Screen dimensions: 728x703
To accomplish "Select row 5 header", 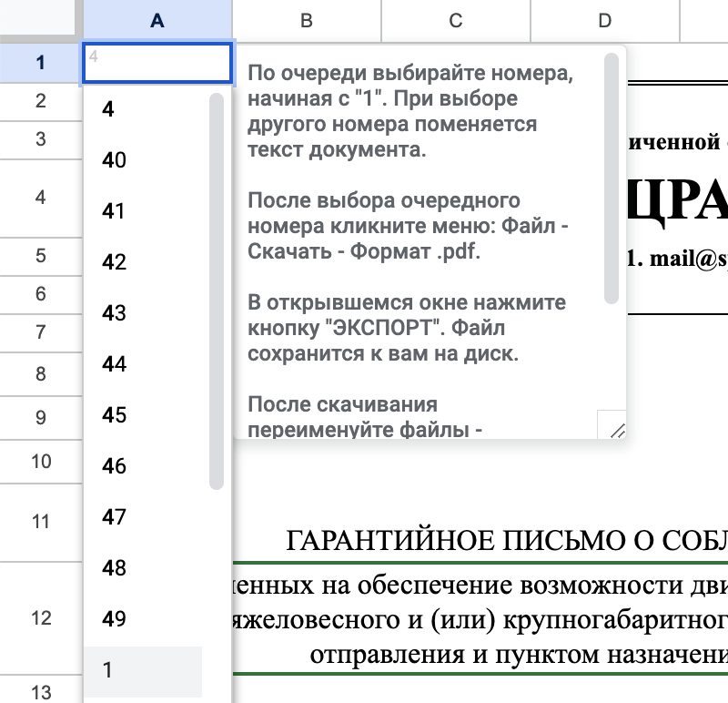I will point(41,256).
